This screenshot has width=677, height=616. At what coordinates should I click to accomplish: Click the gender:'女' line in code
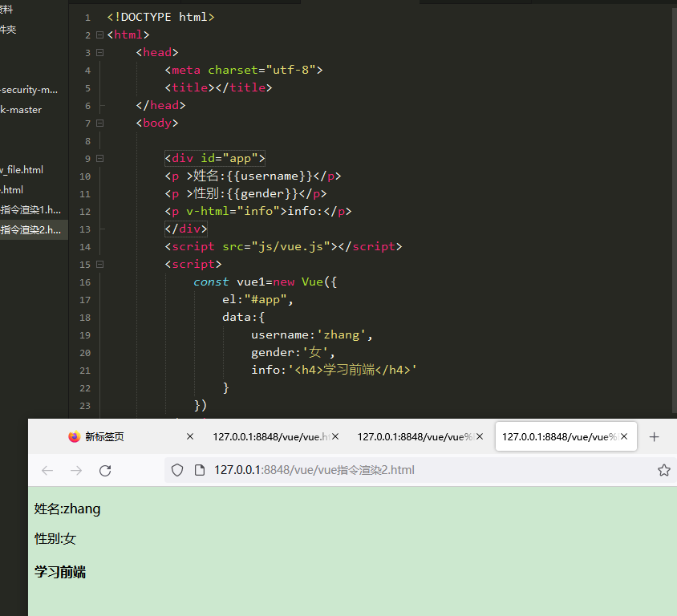pyautogui.click(x=293, y=353)
